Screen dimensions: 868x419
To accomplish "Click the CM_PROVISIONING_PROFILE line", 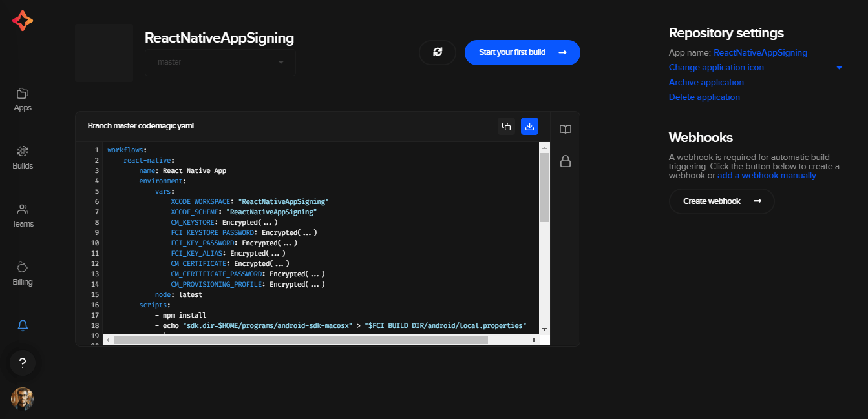I will (248, 284).
